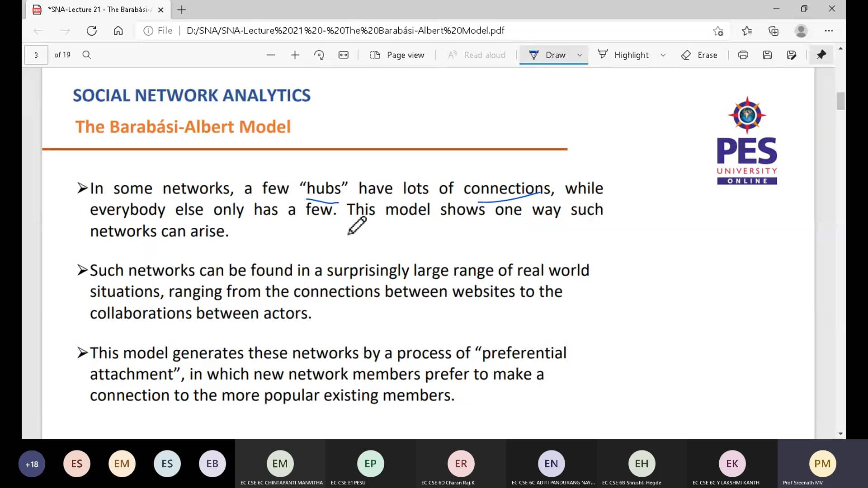Print the PDF document
868x488 pixels.
(x=743, y=55)
